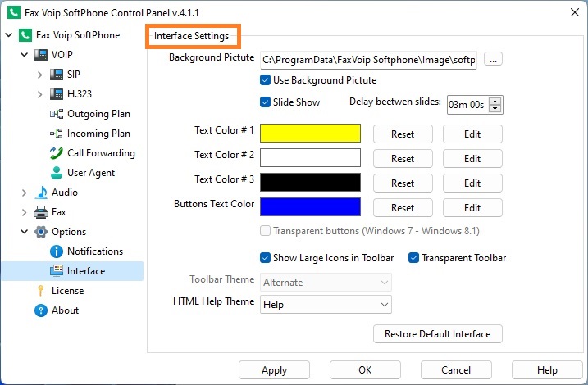
Task: Toggle Show Large Icons in Toolbar
Action: [265, 258]
